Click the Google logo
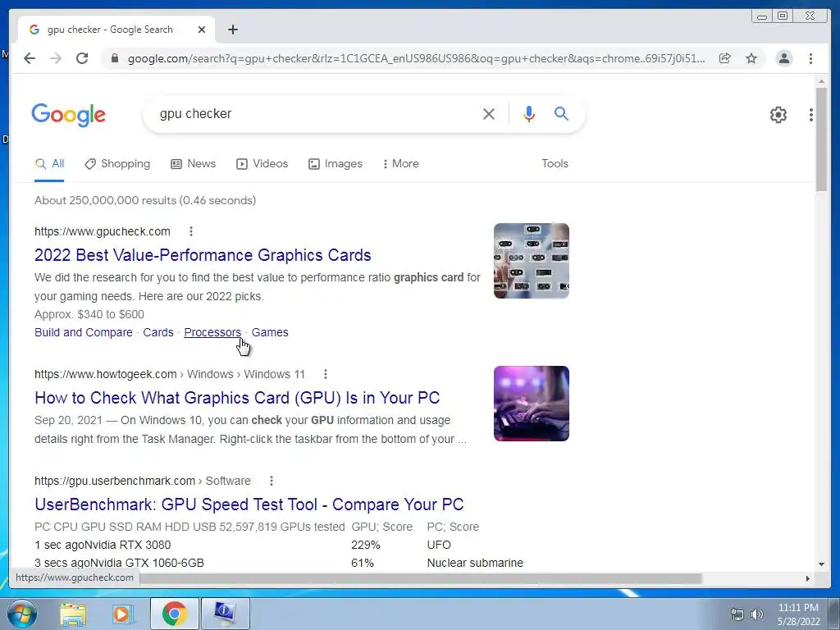Screen dimensions: 840x630 pos(69,115)
